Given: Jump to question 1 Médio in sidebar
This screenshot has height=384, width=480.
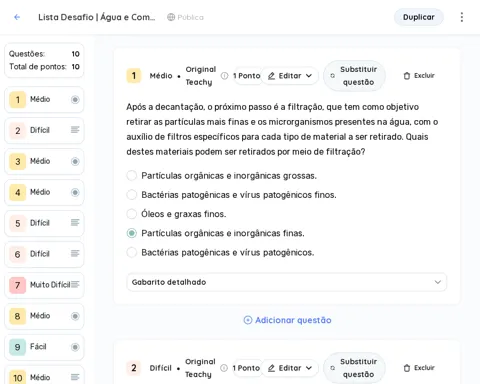Looking at the screenshot, I should click(x=44, y=99).
